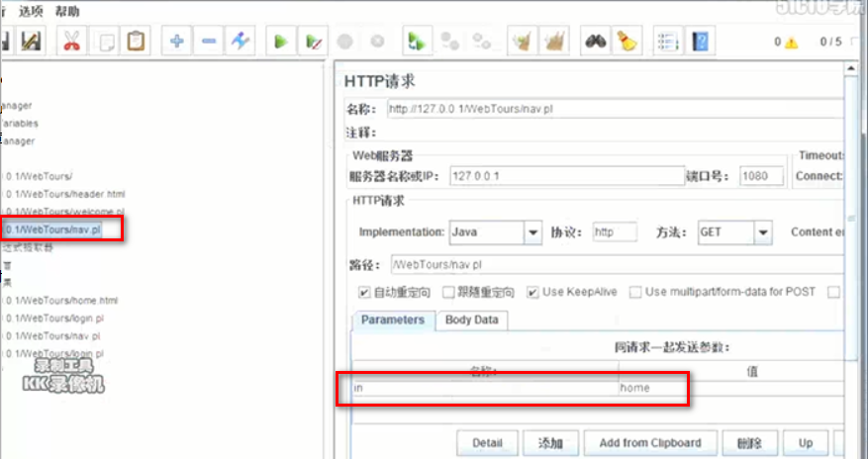Click the clipboard Paste icon
Viewport: 868px width, 459px height.
pyautogui.click(x=136, y=42)
